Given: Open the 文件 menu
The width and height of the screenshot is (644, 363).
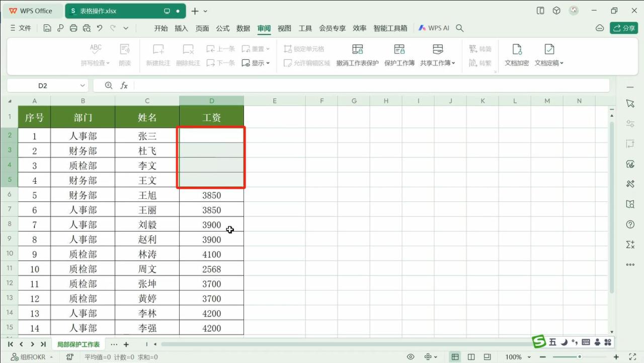Looking at the screenshot, I should point(21,28).
